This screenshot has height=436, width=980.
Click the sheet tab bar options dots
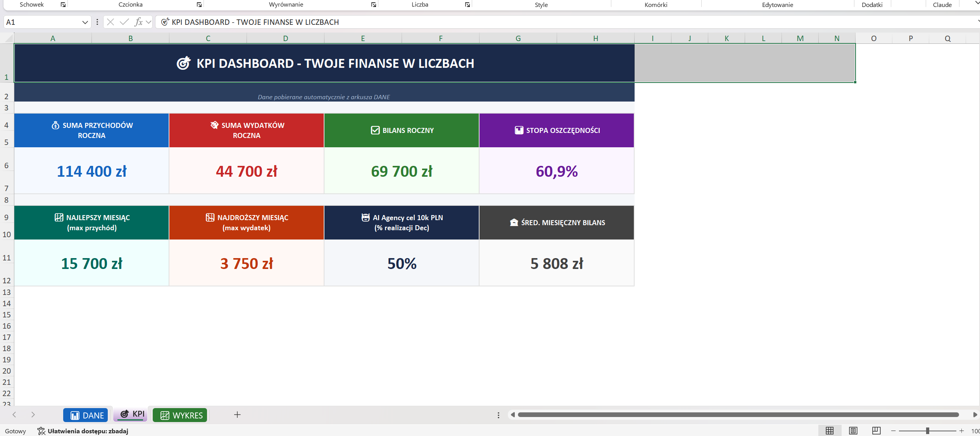click(x=498, y=415)
